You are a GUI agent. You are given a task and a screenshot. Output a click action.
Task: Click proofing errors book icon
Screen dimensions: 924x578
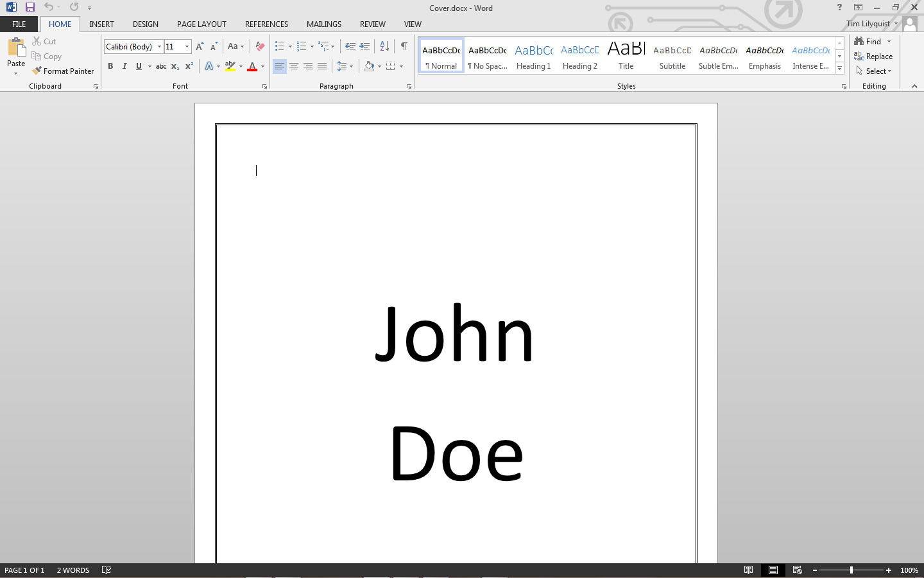click(107, 570)
